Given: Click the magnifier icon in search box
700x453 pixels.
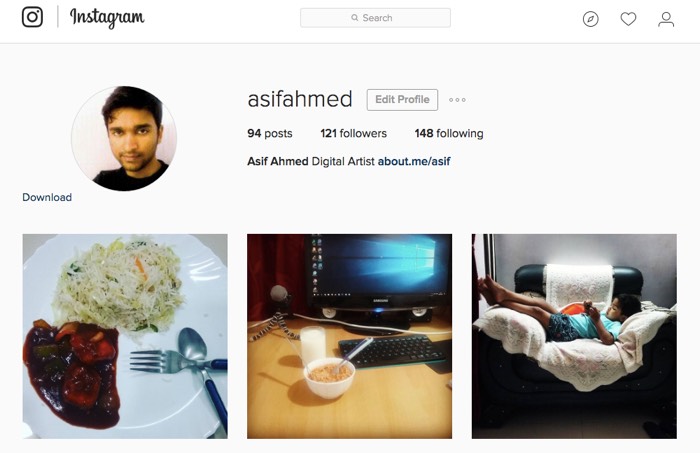Looking at the screenshot, I should [354, 18].
